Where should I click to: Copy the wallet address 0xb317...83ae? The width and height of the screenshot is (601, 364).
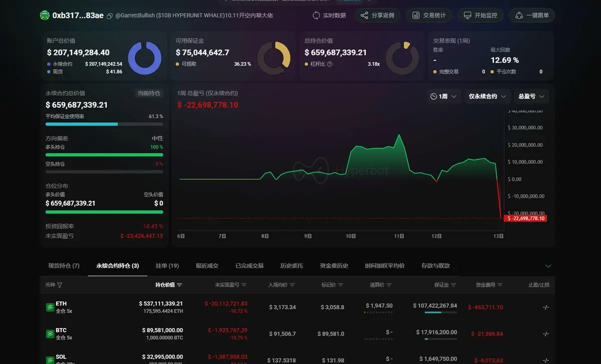[x=110, y=16]
